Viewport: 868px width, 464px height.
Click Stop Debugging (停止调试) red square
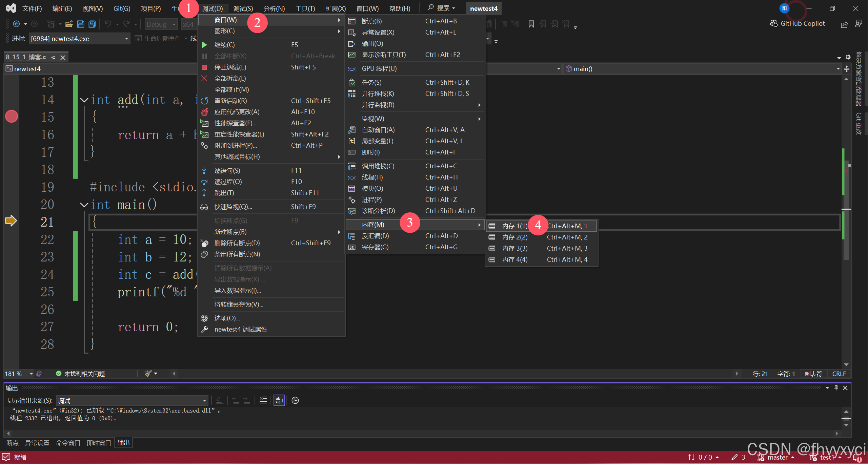[x=204, y=67]
